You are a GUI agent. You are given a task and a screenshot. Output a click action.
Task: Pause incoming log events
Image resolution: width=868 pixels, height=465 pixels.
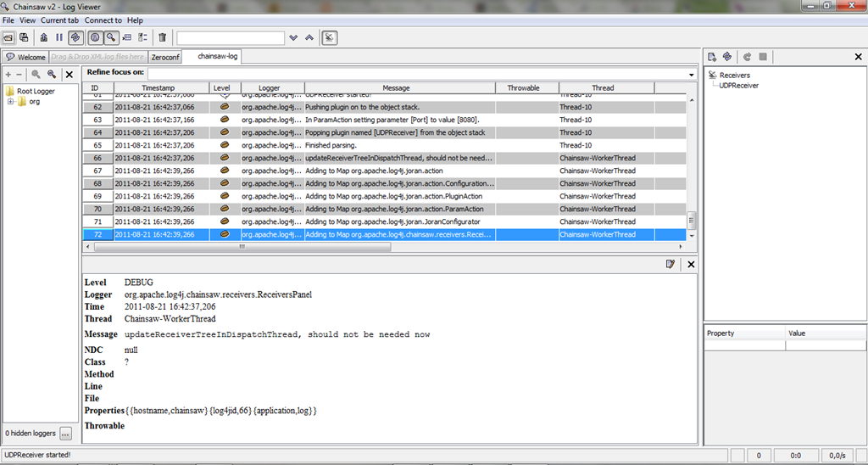point(59,37)
